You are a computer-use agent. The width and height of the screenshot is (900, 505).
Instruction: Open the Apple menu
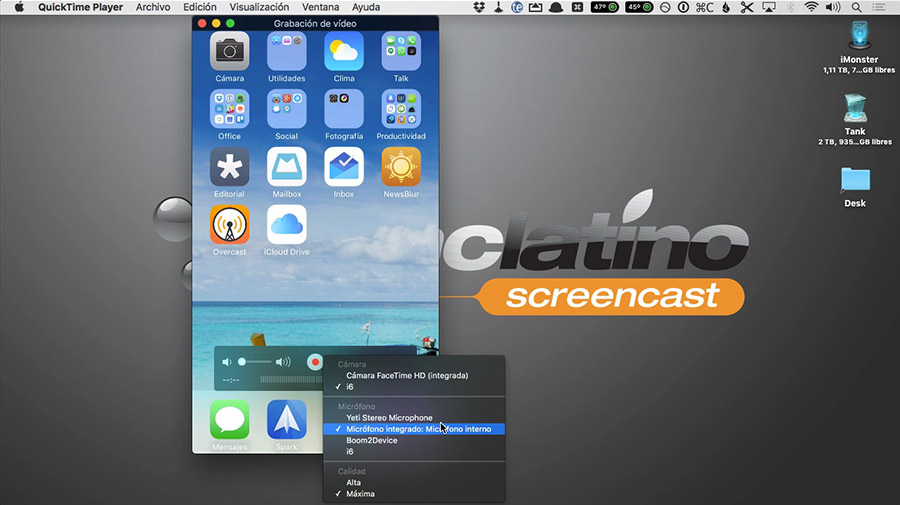point(19,7)
